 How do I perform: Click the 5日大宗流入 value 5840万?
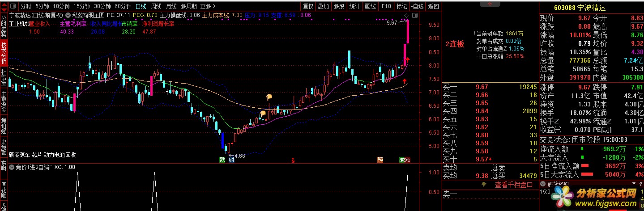(615, 174)
